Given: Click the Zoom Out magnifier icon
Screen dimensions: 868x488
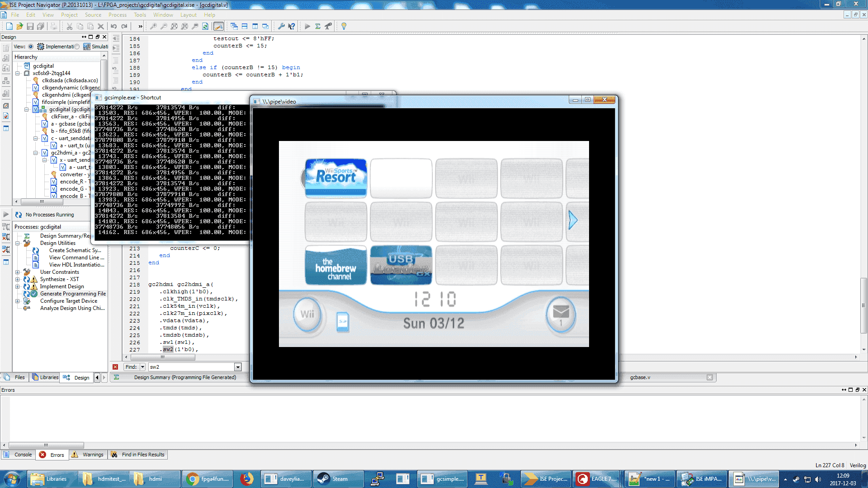Looking at the screenshot, I should 164,26.
